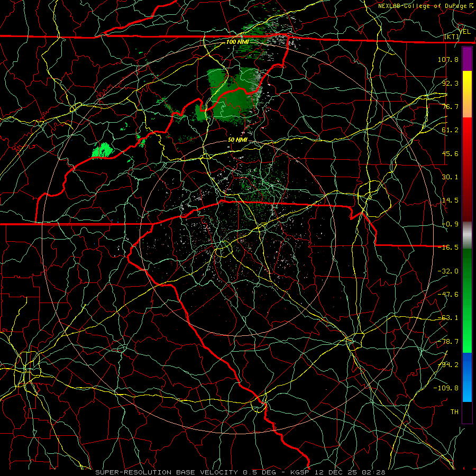
Task: Click the [KT] units label
Action: pyautogui.click(x=452, y=37)
